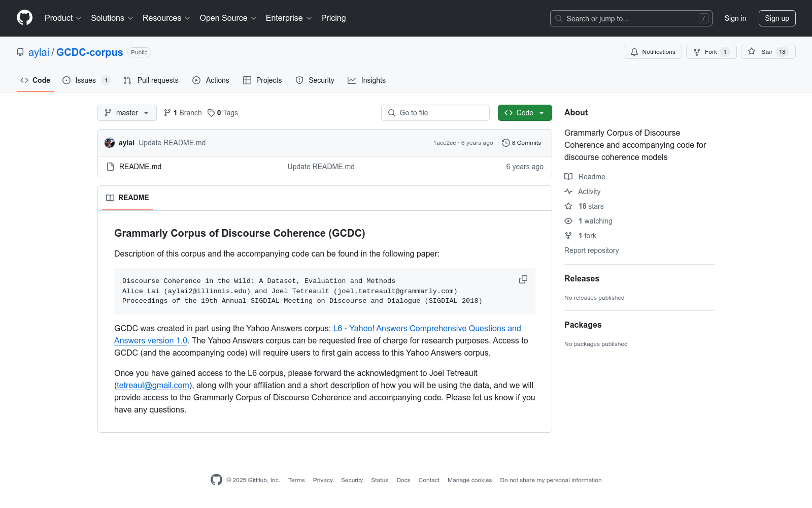Viewport: 812px width, 508px height.
Task: Click the book icon next to Readme
Action: coord(568,177)
